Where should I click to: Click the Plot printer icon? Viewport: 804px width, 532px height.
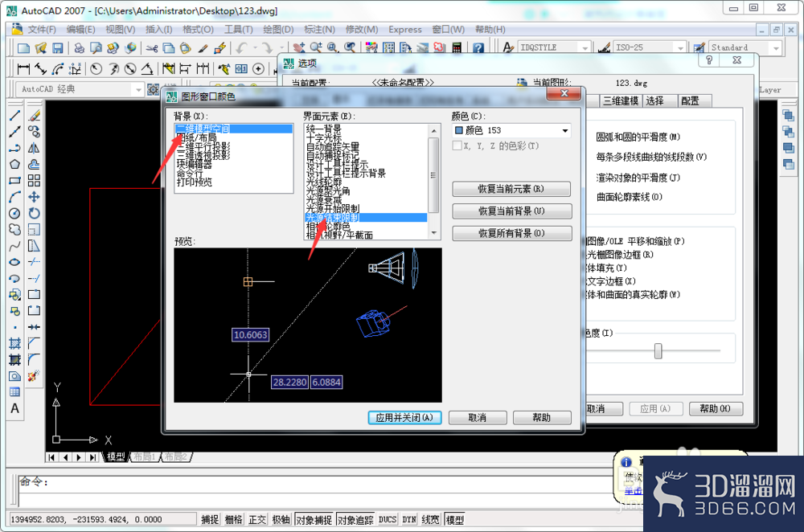pos(79,48)
